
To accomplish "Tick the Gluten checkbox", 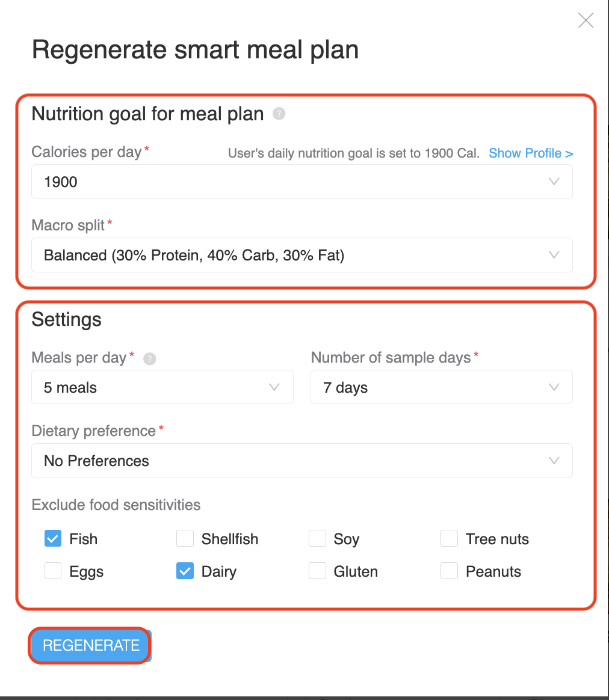I will [x=317, y=571].
